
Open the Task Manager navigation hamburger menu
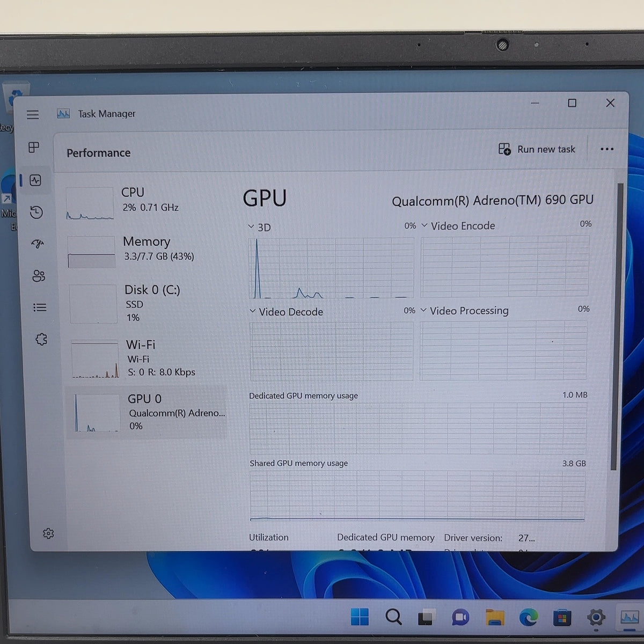click(33, 114)
